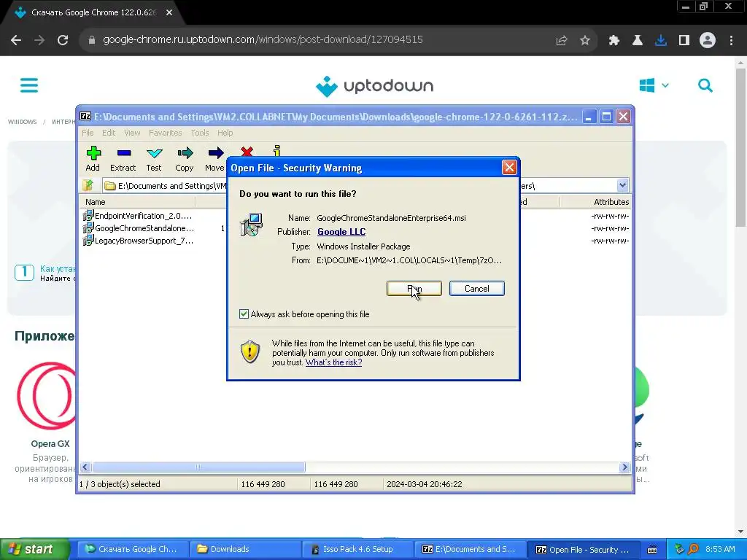Click the Chrome address bar URL
The image size is (747, 560).
click(263, 39)
